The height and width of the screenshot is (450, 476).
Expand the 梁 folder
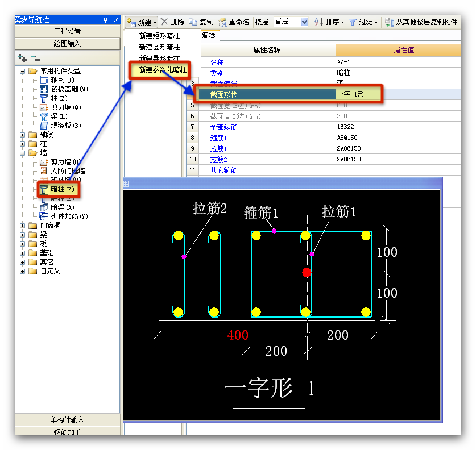23,235
